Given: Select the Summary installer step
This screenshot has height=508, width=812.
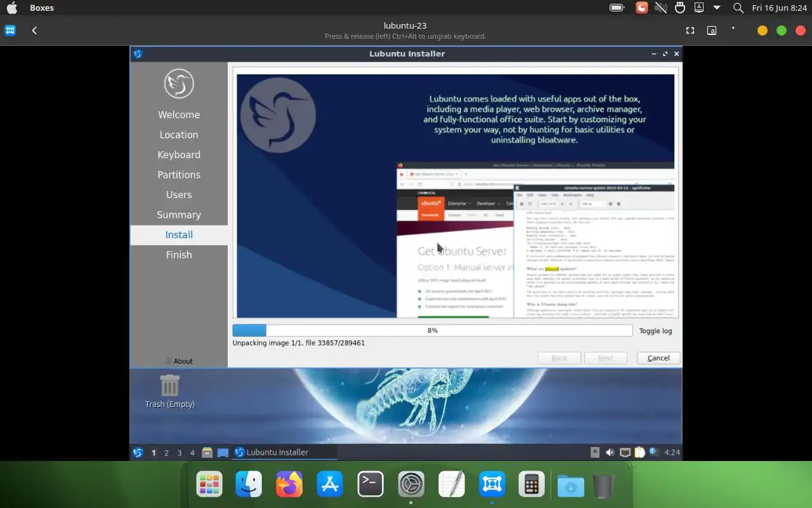Looking at the screenshot, I should click(179, 215).
